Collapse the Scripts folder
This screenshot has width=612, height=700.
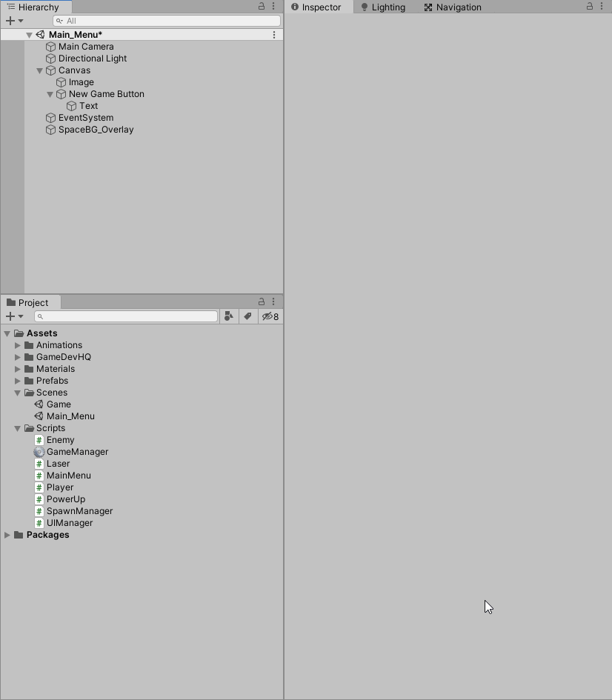tap(17, 428)
